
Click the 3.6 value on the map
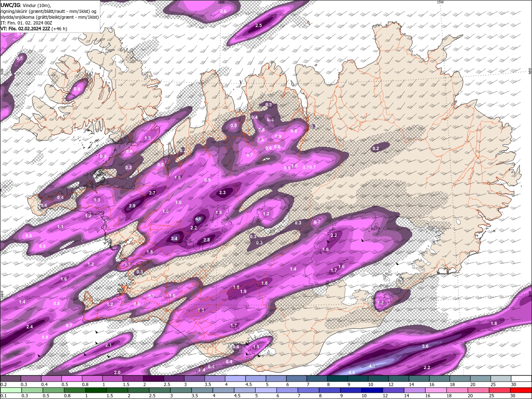pyautogui.click(x=425, y=346)
